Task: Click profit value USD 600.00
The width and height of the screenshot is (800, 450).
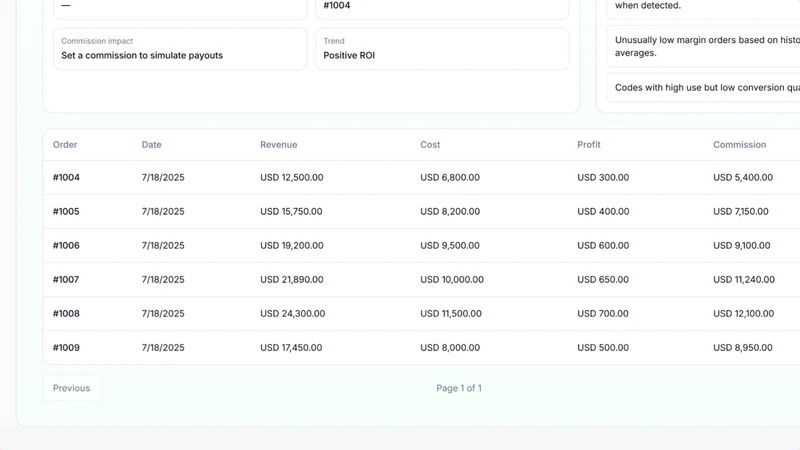Action: [x=603, y=245]
